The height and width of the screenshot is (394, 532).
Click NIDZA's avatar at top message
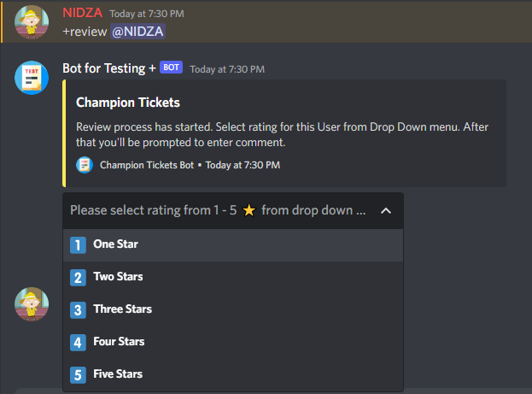click(x=31, y=22)
